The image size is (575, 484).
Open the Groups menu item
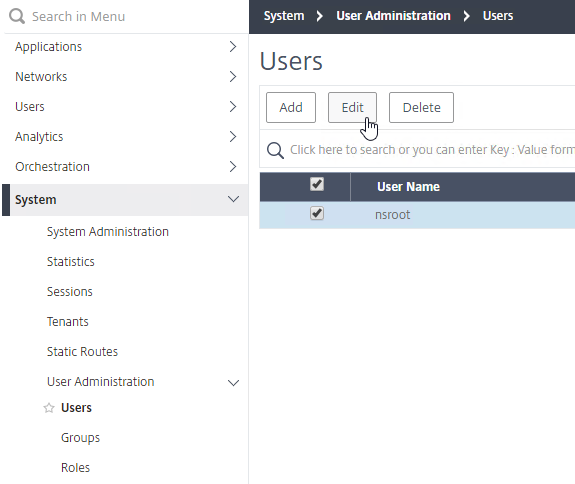pyautogui.click(x=80, y=438)
